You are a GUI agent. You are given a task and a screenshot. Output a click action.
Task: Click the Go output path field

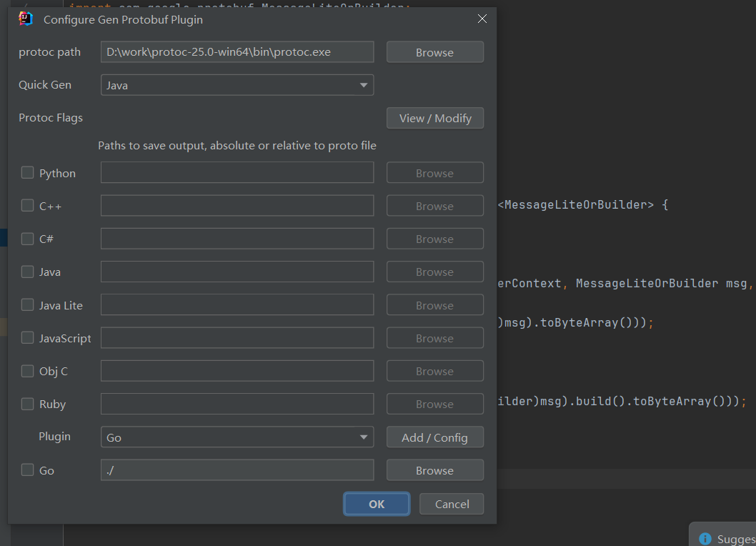[237, 470]
